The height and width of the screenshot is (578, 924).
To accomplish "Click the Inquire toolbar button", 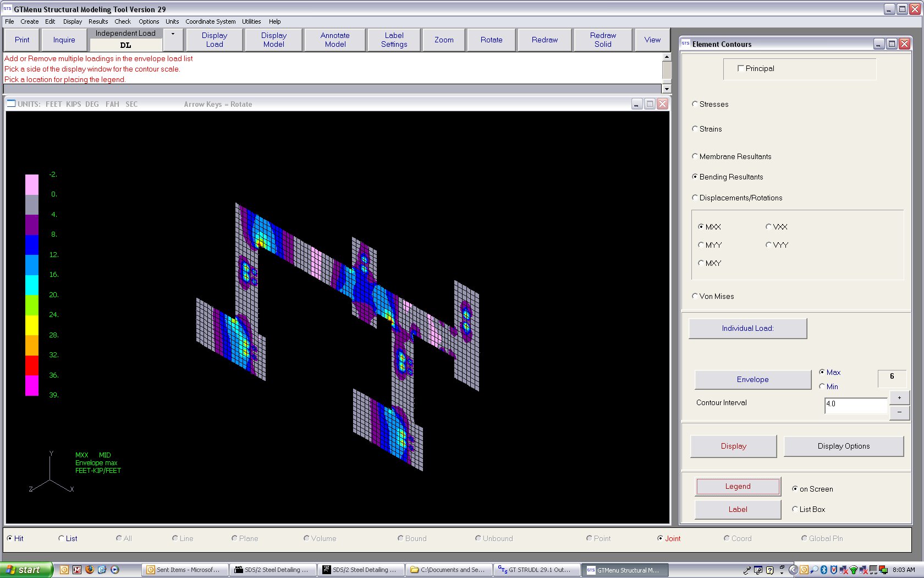I will pyautogui.click(x=64, y=40).
